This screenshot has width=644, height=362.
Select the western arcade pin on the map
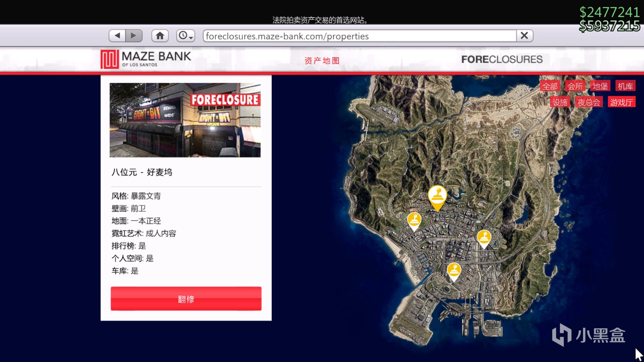[x=414, y=221]
